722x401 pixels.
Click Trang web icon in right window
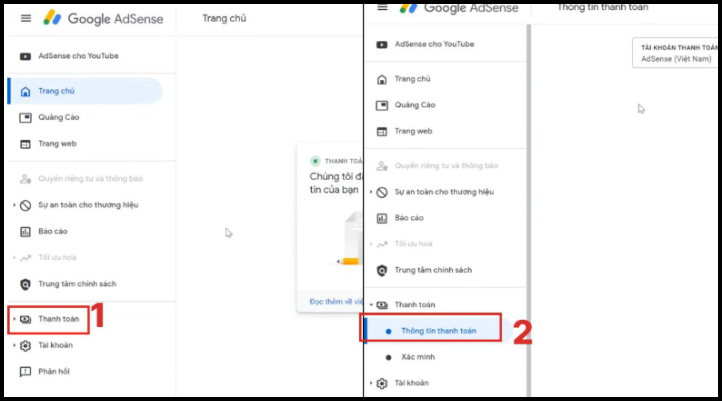(x=382, y=132)
